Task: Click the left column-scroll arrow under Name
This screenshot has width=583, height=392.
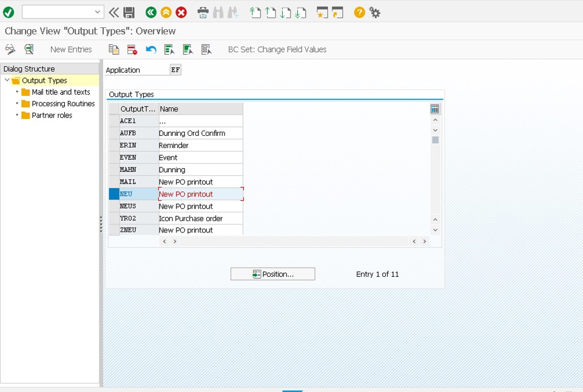Action: 165,242
